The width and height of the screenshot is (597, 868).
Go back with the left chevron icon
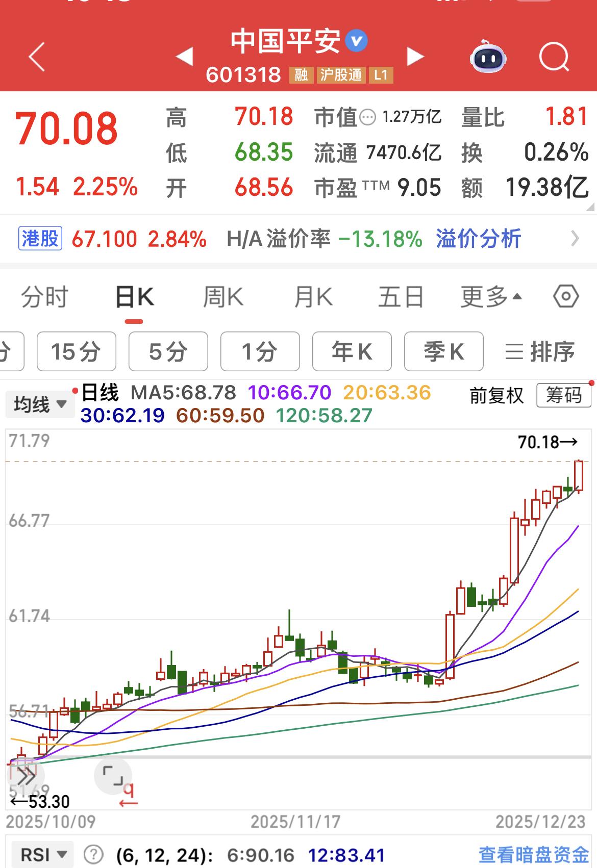tap(37, 57)
